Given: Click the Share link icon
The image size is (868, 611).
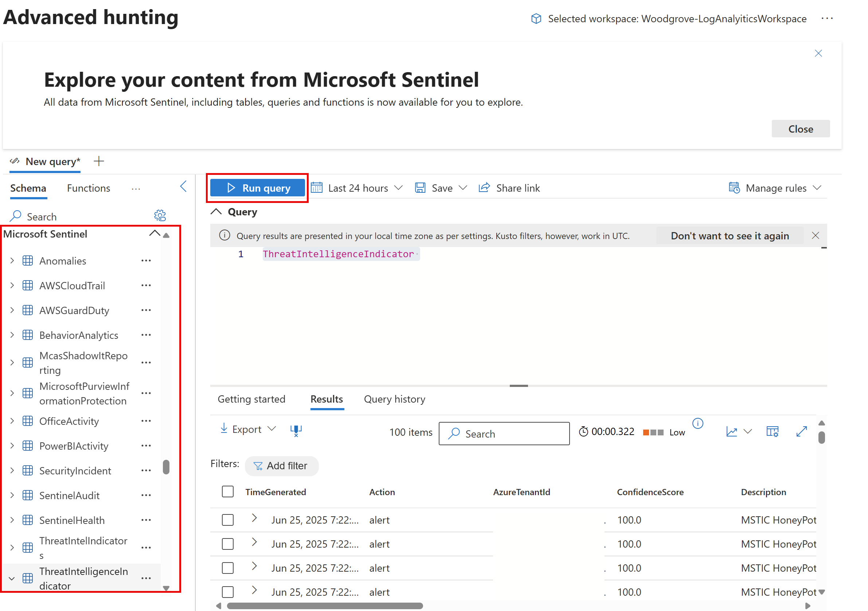Looking at the screenshot, I should (484, 188).
